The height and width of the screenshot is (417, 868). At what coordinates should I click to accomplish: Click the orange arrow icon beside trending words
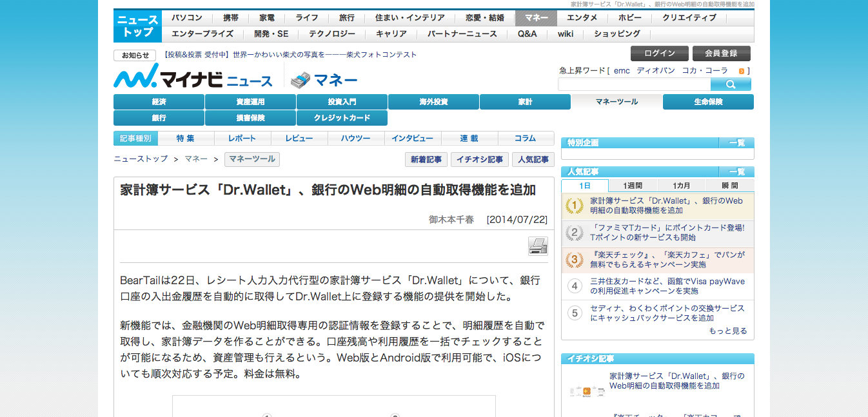742,71
